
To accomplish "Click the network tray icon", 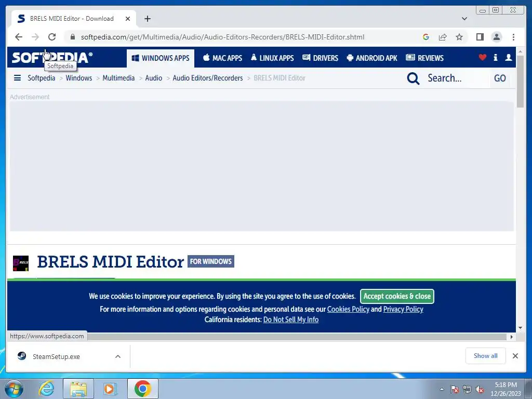I will point(467,389).
